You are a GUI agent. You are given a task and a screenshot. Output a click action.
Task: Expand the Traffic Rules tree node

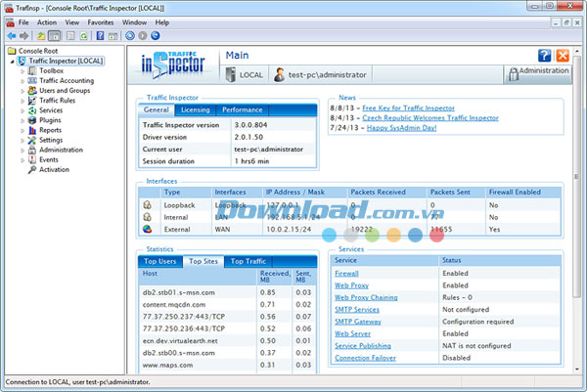[x=22, y=101]
